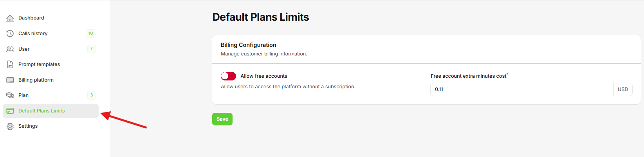Click the Plan count badge
The image size is (644, 157).
[x=91, y=95]
